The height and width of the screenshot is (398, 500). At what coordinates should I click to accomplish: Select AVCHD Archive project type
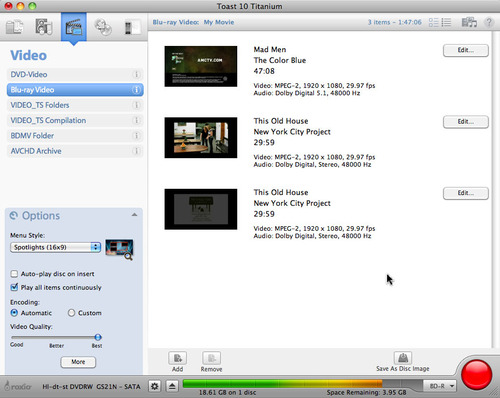coord(75,151)
